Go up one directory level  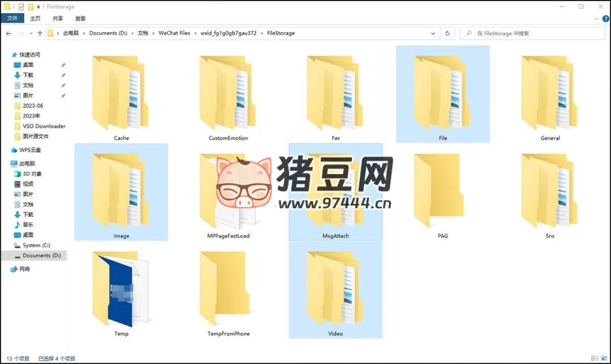40,33
